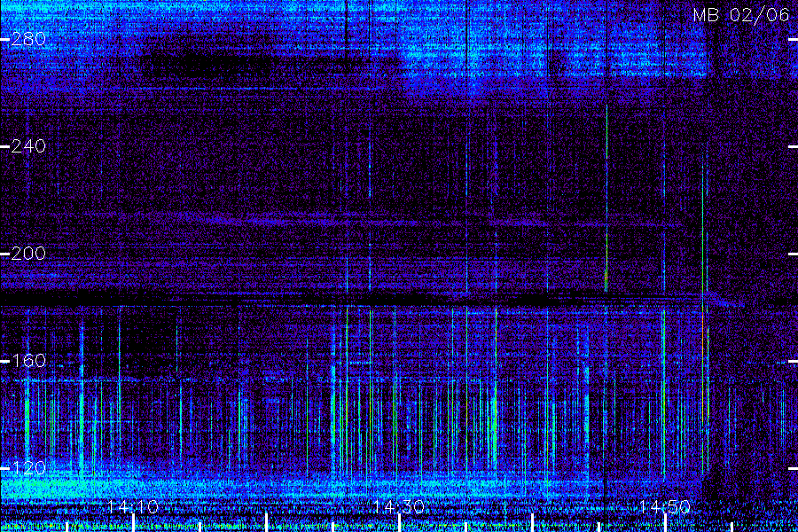Click the 200 frequency axis label
Viewport: 798px width, 532px height.
click(28, 254)
